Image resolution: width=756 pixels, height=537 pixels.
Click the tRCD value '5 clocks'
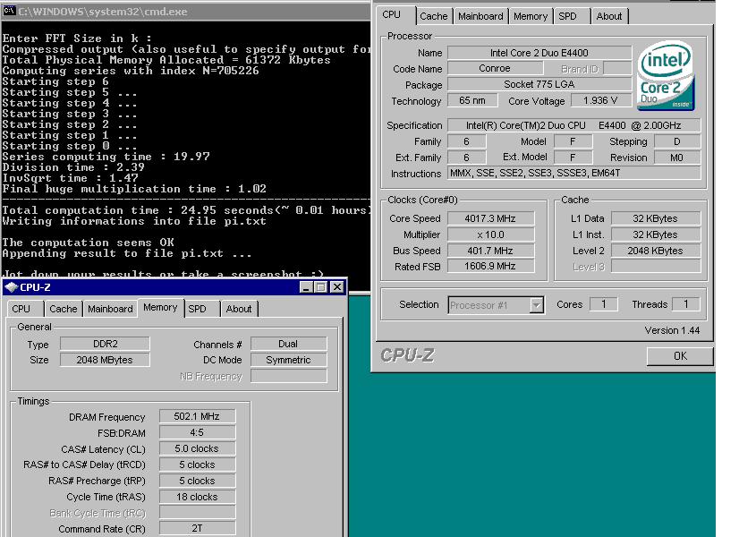pos(197,465)
